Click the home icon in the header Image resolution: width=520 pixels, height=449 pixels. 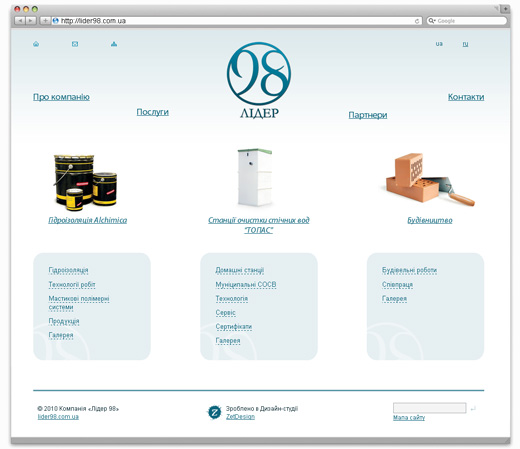[x=36, y=44]
